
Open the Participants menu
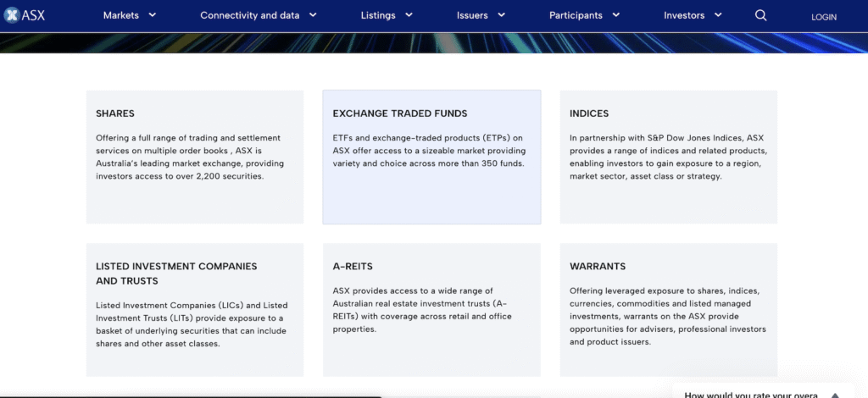click(576, 15)
